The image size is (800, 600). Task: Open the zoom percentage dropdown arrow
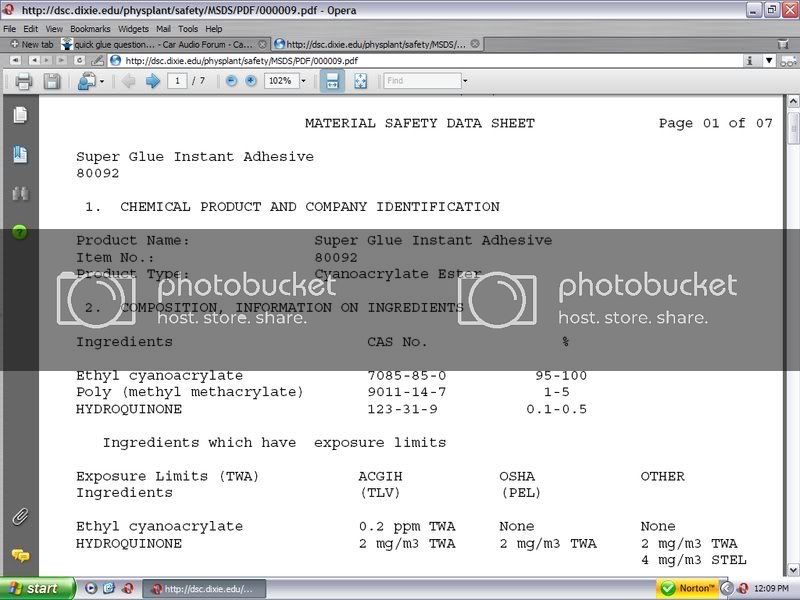pyautogui.click(x=304, y=81)
